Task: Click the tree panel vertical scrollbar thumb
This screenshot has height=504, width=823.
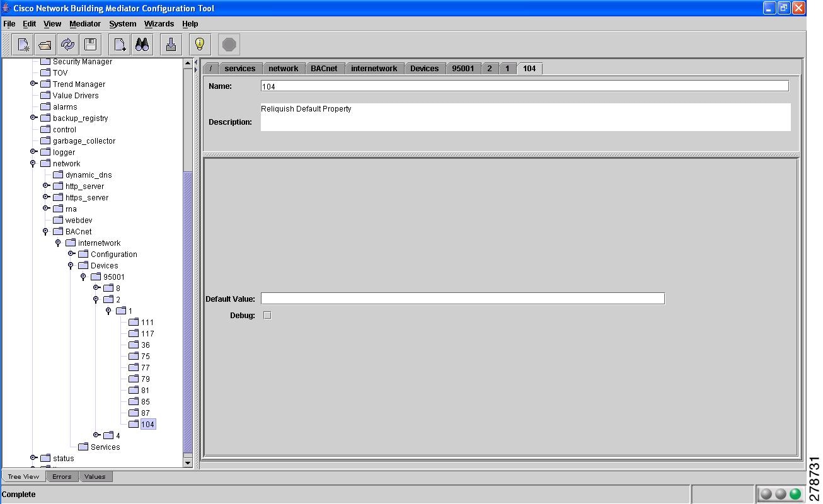Action: click(187, 312)
